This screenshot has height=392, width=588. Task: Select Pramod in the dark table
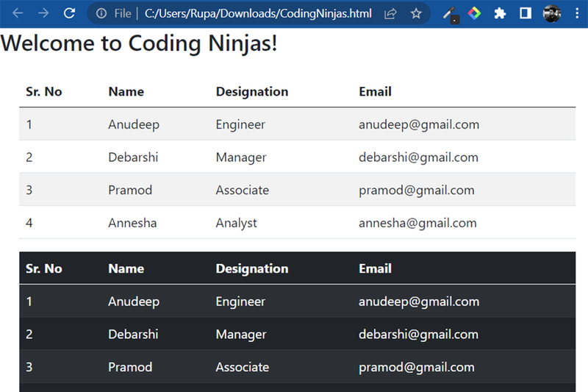tap(130, 367)
